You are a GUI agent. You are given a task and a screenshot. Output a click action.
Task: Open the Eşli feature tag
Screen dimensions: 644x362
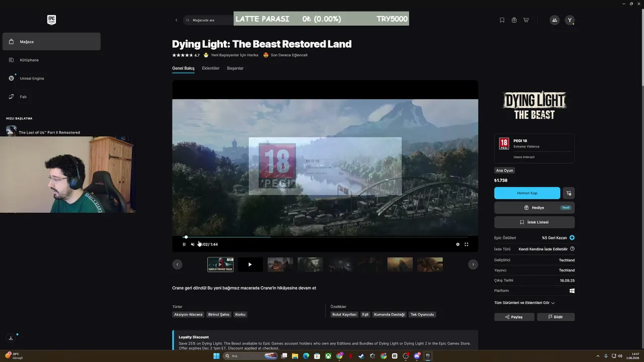365,315
